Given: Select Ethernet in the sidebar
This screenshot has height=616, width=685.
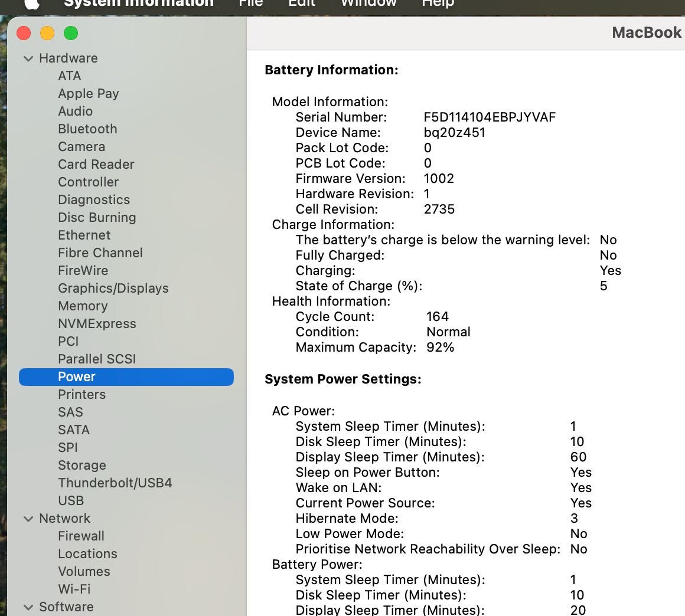Looking at the screenshot, I should (x=84, y=235).
